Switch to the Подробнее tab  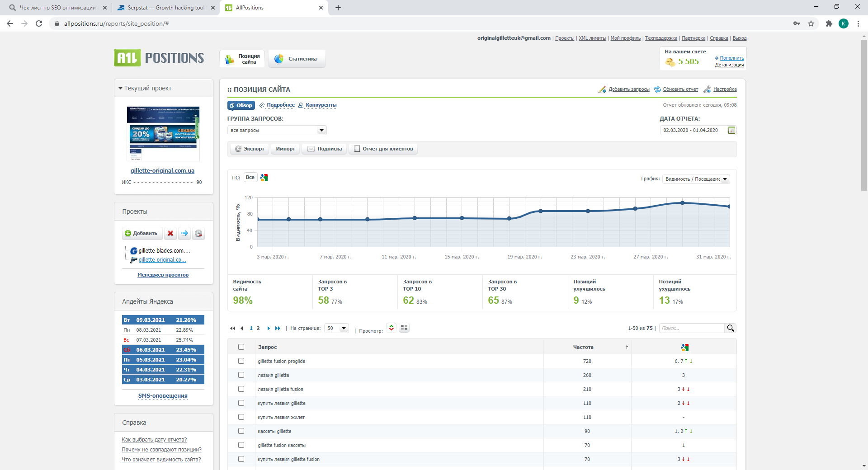point(280,105)
